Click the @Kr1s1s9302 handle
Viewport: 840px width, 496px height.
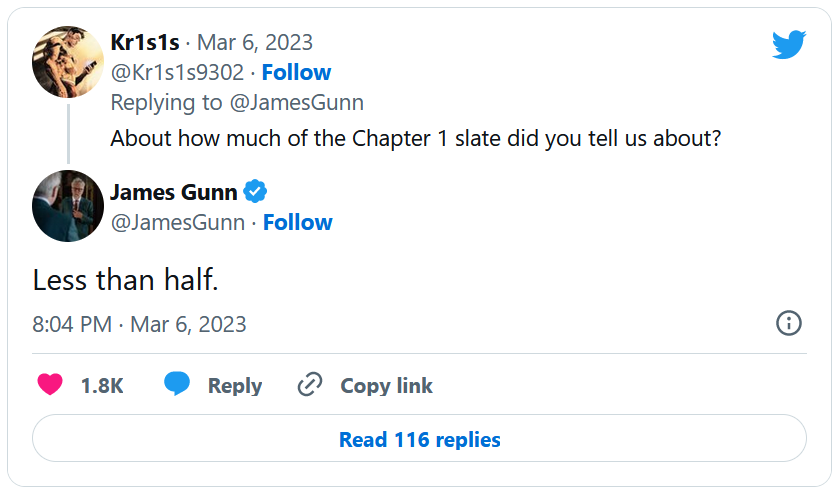177,72
